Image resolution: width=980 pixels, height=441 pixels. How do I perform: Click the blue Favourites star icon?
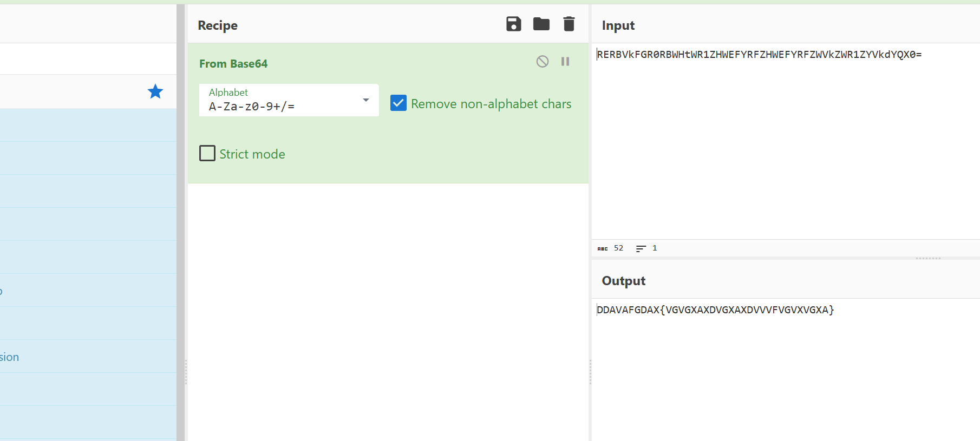[155, 91]
